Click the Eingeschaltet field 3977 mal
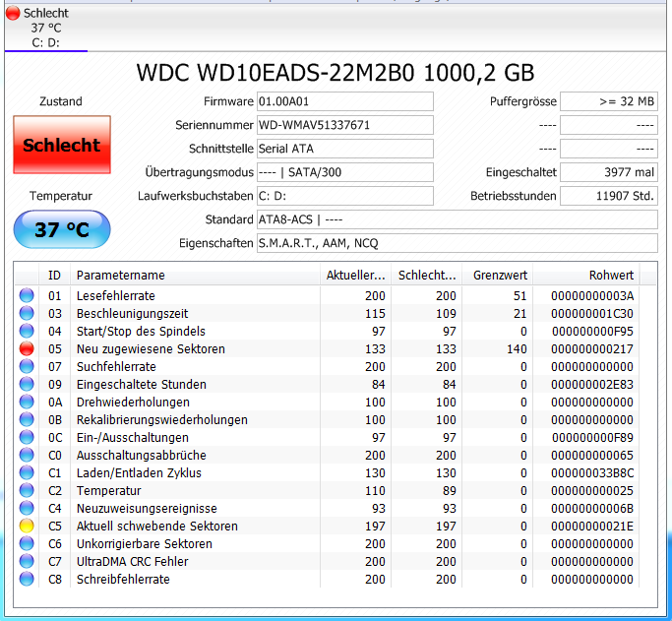The width and height of the screenshot is (672, 621). 609,172
